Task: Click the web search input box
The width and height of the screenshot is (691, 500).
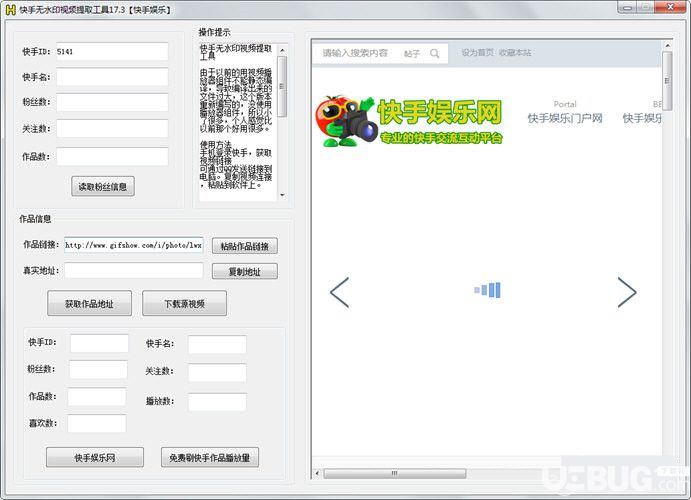Action: 355,53
